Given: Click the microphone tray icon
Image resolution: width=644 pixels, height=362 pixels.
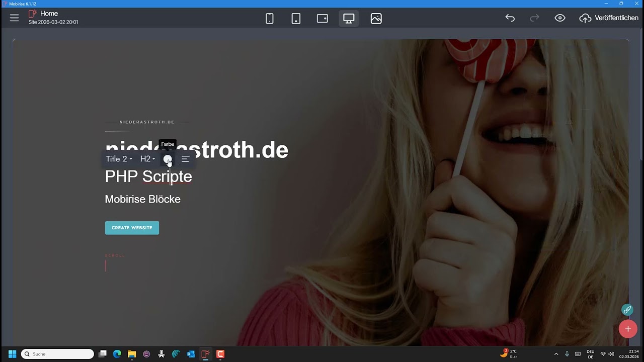Looking at the screenshot, I should click(567, 354).
